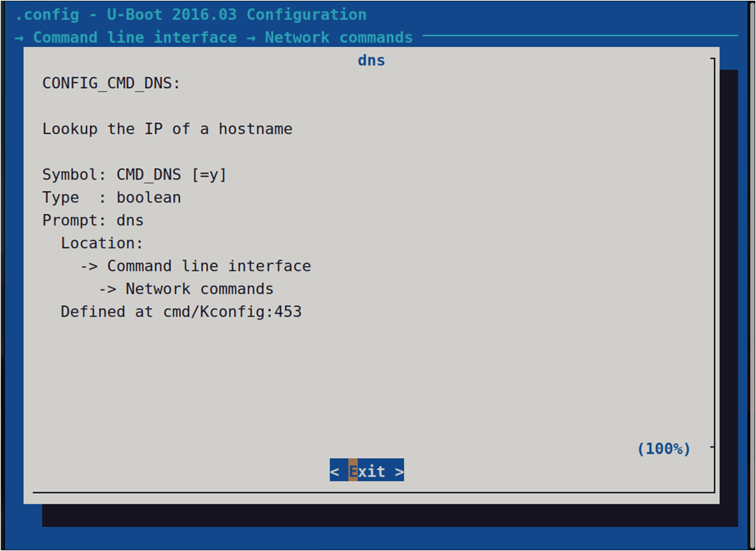Click Command line interface under Location
Screen dimensions: 756x551
click(x=209, y=266)
